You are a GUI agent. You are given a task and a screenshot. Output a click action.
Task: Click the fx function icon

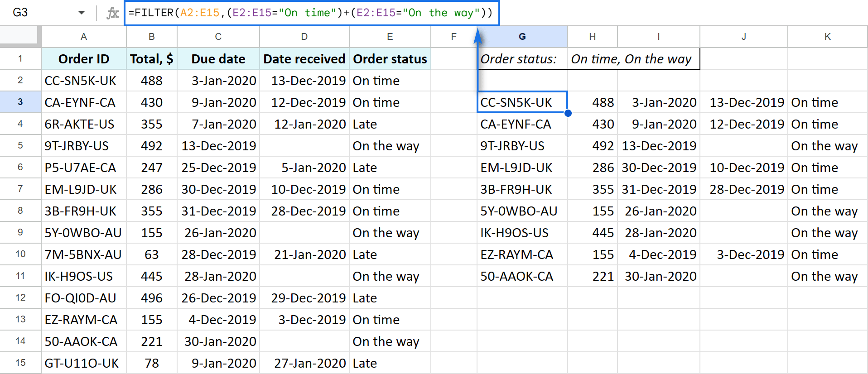(x=112, y=13)
